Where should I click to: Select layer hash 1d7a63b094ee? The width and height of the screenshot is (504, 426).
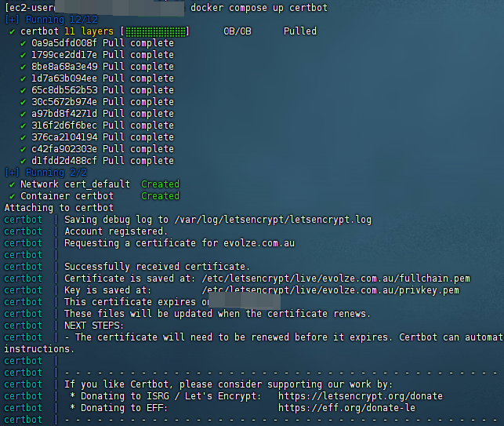(64, 78)
